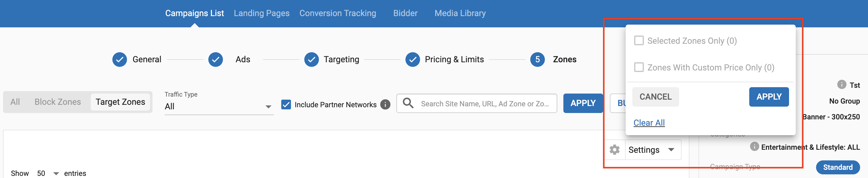Image resolution: width=868 pixels, height=178 pixels.
Task: Click the Cancel button in the filter popup
Action: click(655, 97)
